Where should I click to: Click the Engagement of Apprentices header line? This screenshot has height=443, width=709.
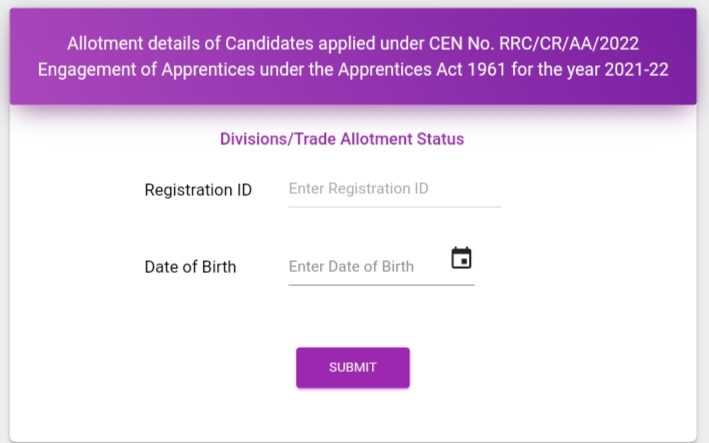(352, 70)
